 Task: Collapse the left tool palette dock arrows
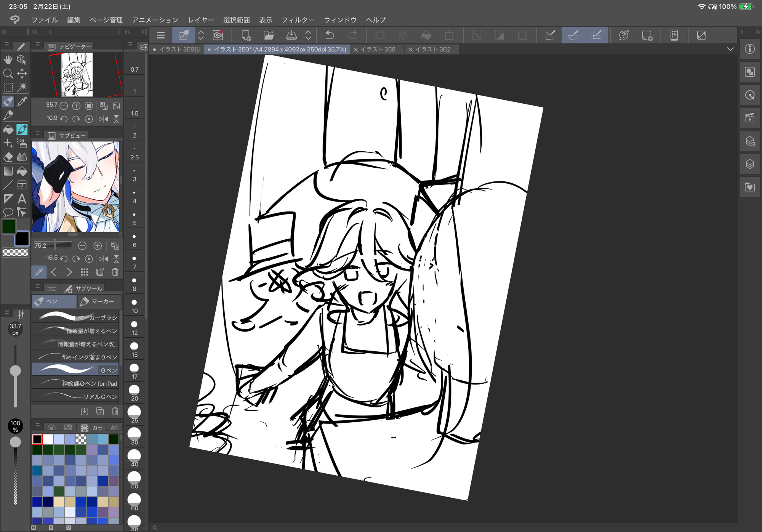(x=4, y=32)
